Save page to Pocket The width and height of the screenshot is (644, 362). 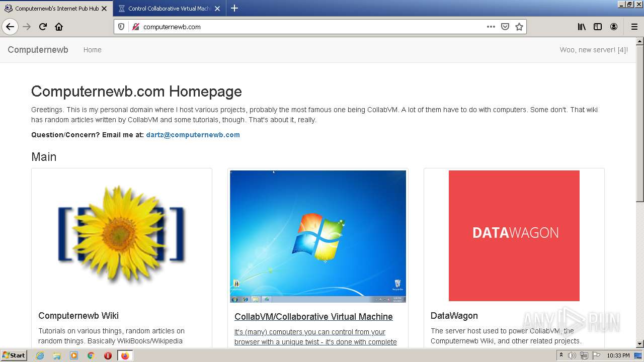pos(505,27)
